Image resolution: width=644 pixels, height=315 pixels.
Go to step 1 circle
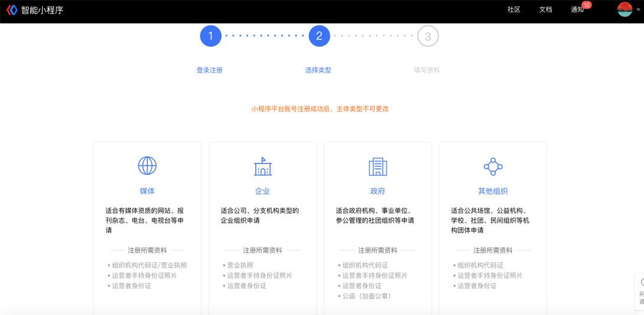tap(210, 36)
